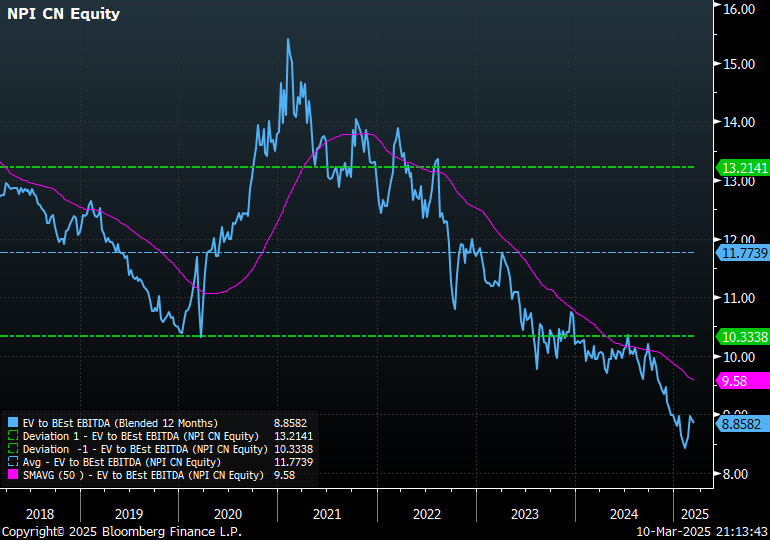Screen dimensions: 770x540
Task: Select the Avg - EV to BEst EBITDA legend label
Action: click(122, 462)
